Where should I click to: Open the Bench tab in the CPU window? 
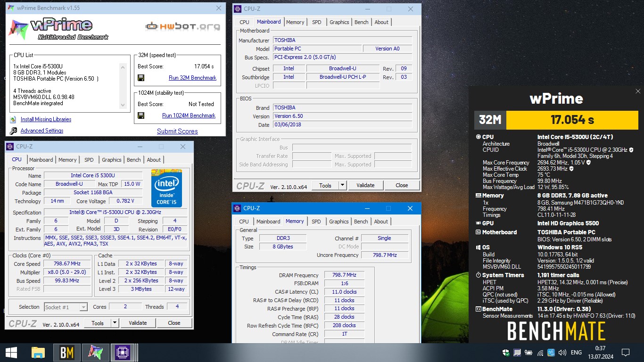point(134,160)
